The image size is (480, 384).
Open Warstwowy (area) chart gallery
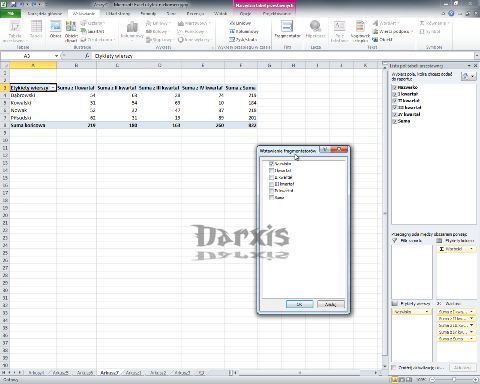tap(193, 23)
